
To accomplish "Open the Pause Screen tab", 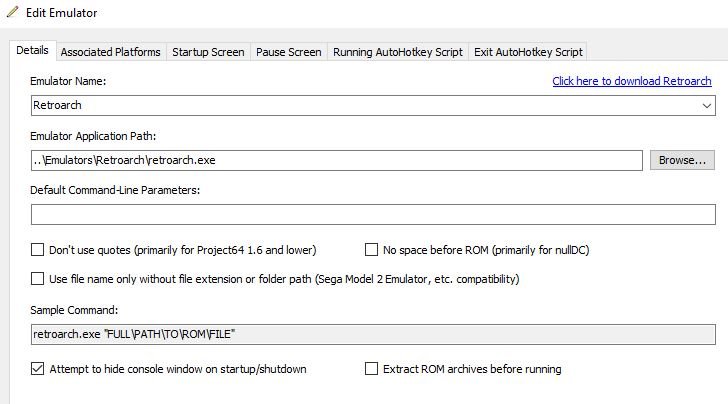I will coord(289,52).
